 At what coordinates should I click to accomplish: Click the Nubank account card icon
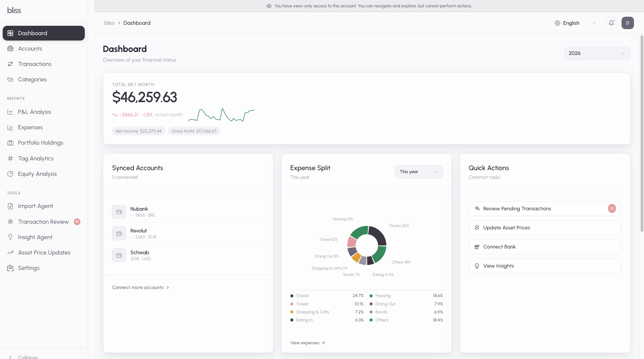point(119,212)
